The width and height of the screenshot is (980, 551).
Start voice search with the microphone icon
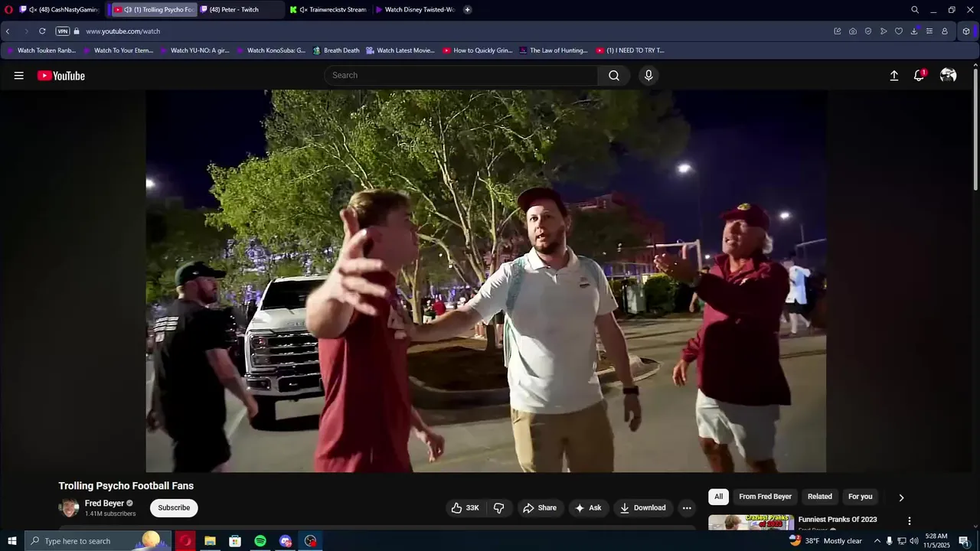[x=648, y=75]
